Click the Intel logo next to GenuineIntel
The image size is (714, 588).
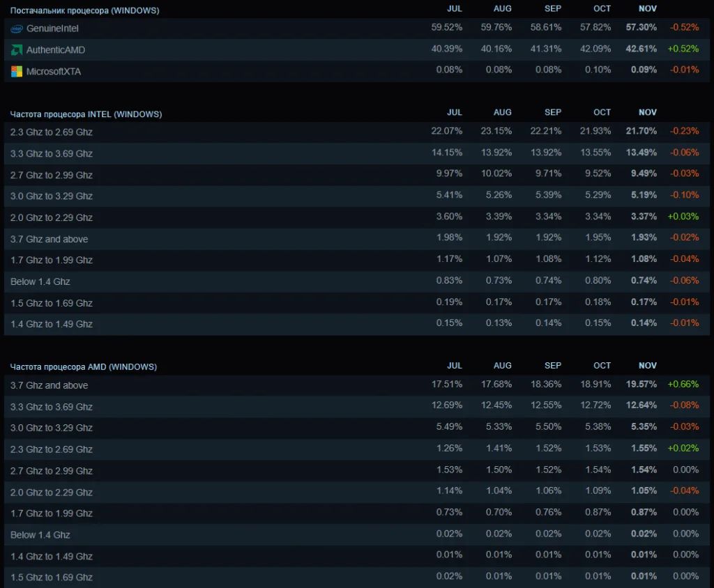coord(15,29)
